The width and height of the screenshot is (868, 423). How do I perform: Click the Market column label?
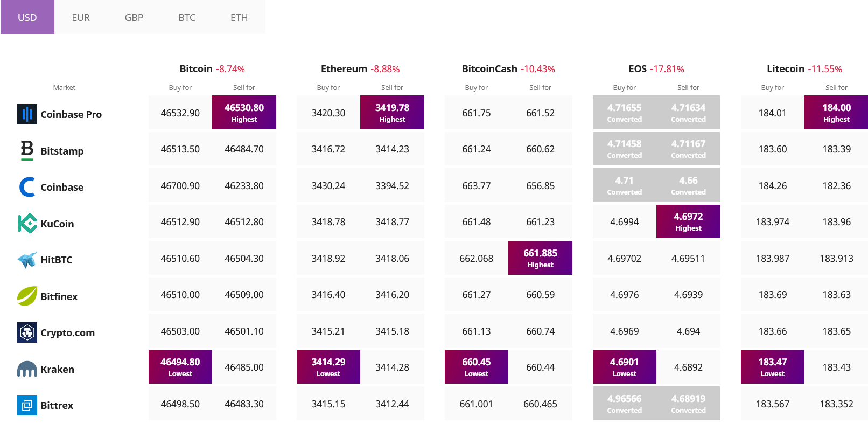tap(64, 87)
